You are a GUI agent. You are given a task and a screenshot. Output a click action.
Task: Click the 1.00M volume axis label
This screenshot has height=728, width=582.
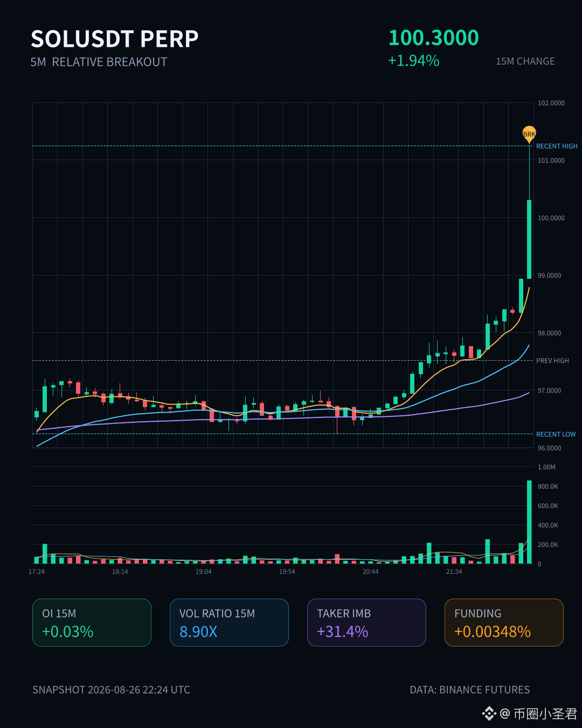point(546,467)
